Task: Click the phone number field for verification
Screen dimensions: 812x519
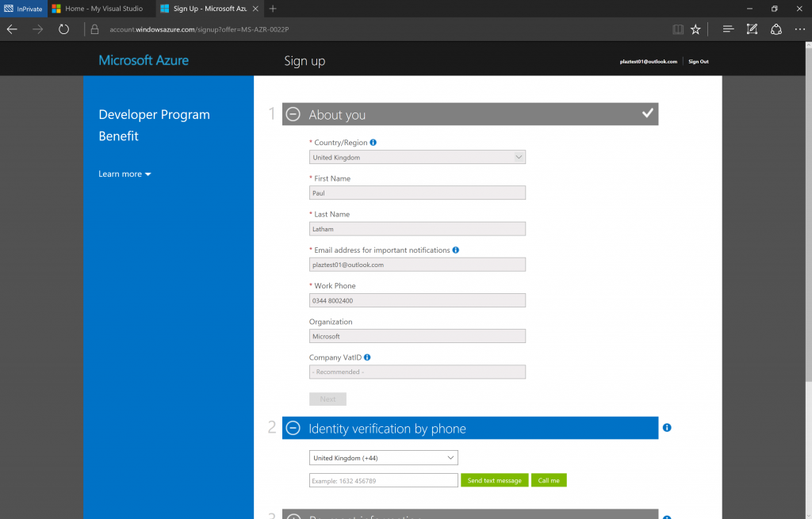Action: click(x=384, y=481)
